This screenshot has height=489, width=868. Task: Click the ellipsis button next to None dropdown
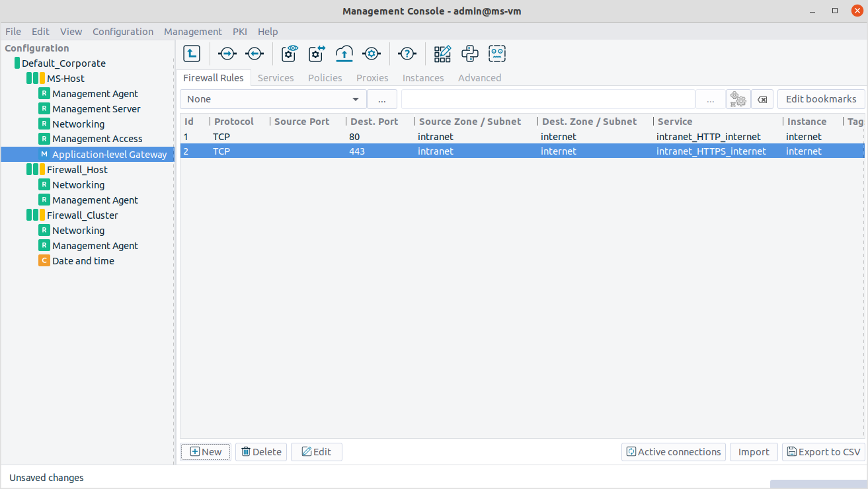click(x=382, y=99)
